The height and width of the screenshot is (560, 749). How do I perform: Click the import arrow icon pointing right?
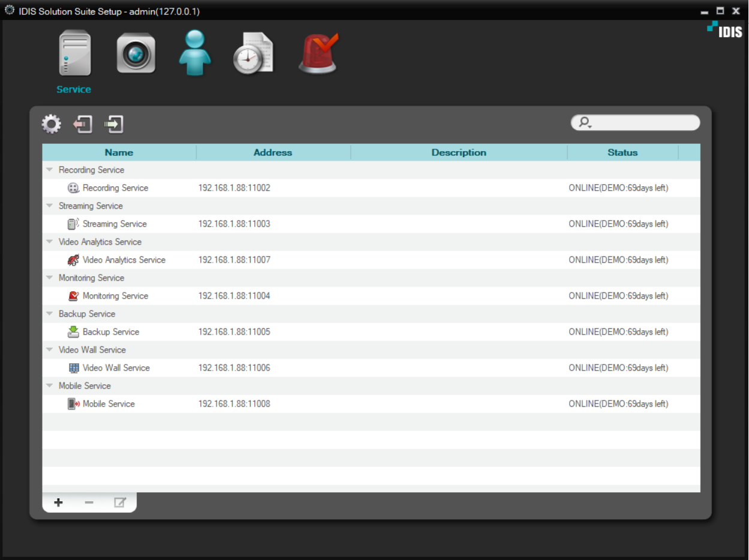[x=114, y=124]
